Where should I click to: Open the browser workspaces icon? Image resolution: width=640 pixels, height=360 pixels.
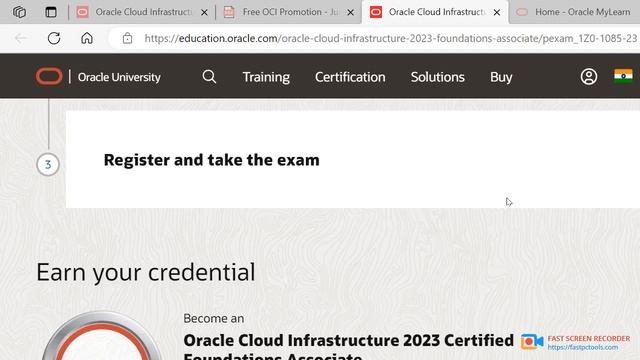click(19, 12)
